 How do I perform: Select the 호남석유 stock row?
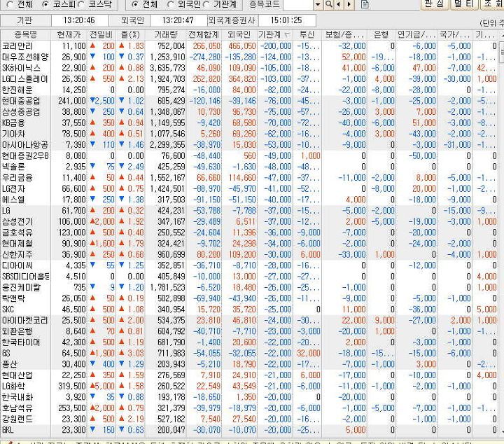[x=249, y=408]
